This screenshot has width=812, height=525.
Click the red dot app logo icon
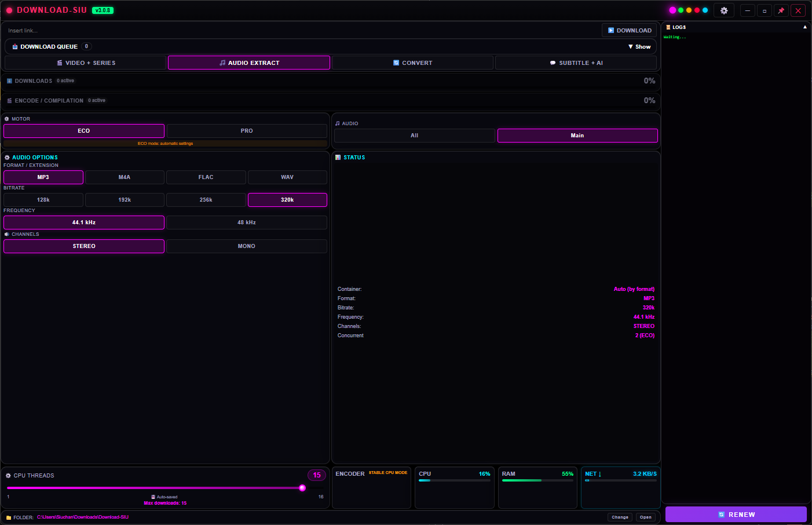coord(9,10)
